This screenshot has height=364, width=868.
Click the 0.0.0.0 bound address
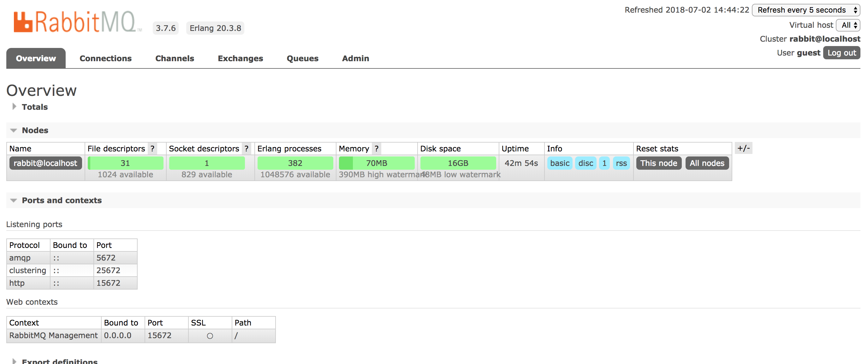point(118,335)
